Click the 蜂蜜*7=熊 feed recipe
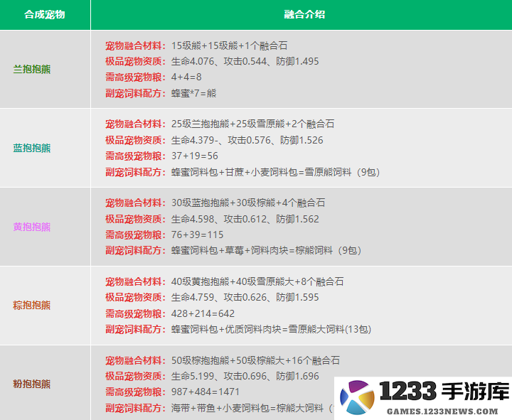This screenshot has height=420, width=512. pyautogui.click(x=193, y=93)
